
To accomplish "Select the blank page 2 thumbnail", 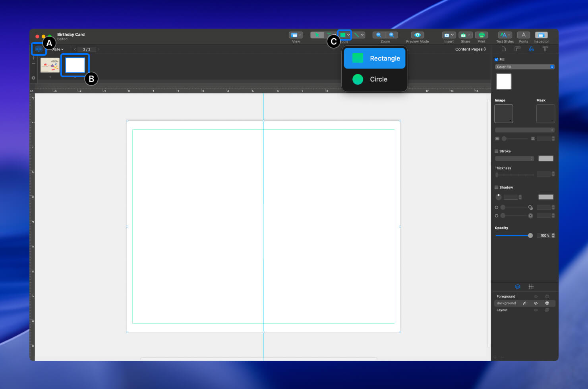I will [75, 64].
